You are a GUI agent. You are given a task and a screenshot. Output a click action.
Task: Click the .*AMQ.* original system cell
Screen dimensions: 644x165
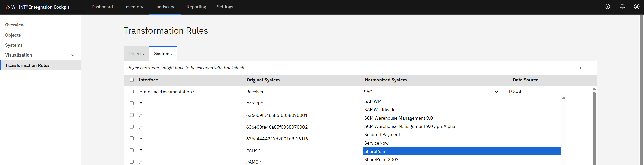254,162
